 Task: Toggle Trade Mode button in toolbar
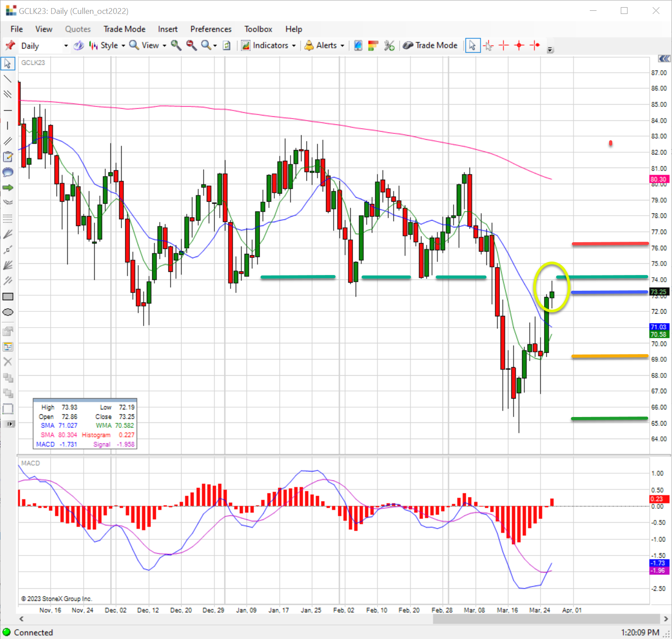[430, 45]
